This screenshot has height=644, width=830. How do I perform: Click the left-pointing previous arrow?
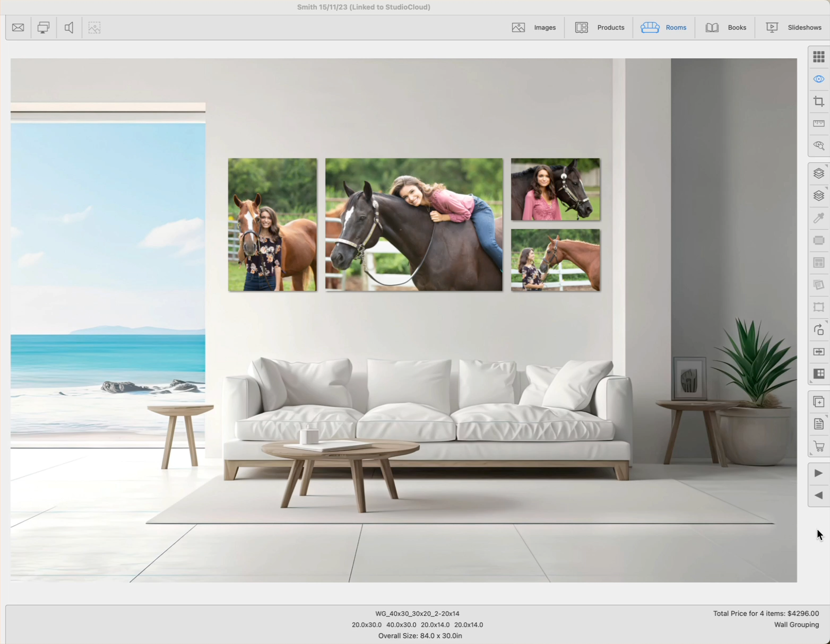coord(819,495)
